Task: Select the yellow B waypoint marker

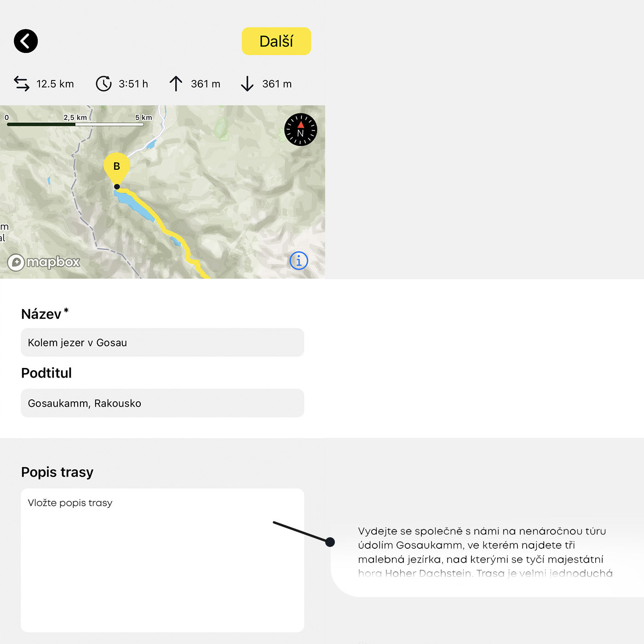Action: [x=117, y=167]
